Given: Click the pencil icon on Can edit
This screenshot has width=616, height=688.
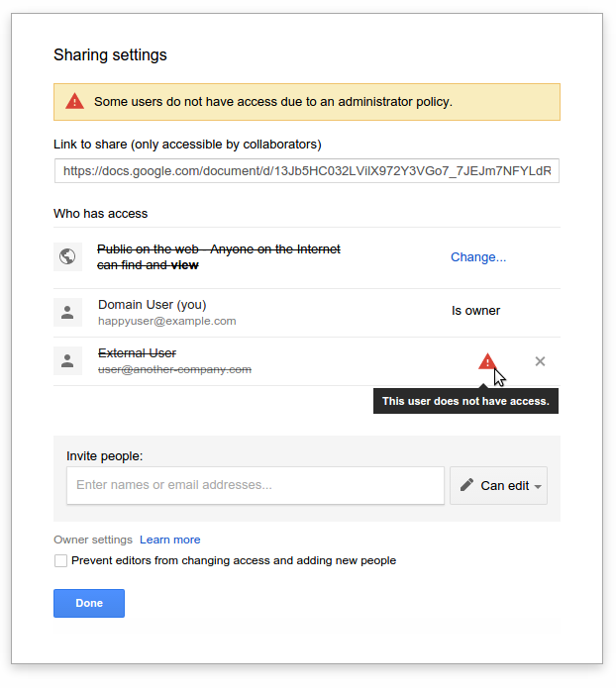Looking at the screenshot, I should (x=467, y=486).
